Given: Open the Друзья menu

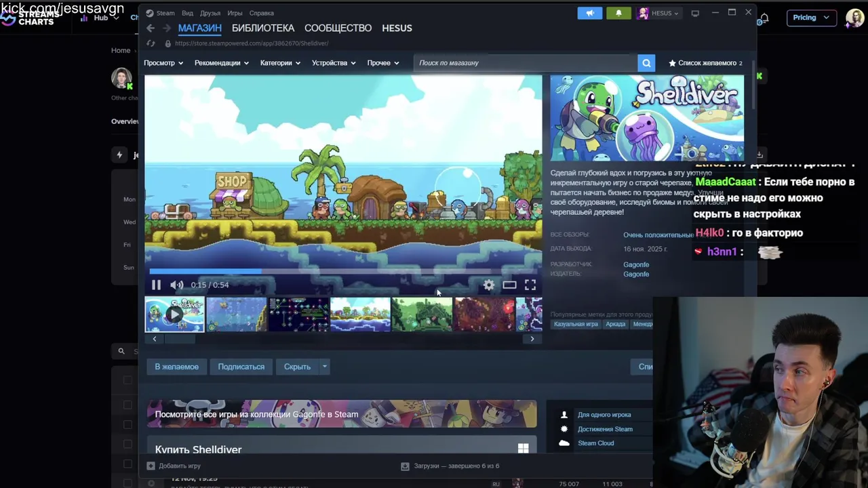Looking at the screenshot, I should pos(210,13).
